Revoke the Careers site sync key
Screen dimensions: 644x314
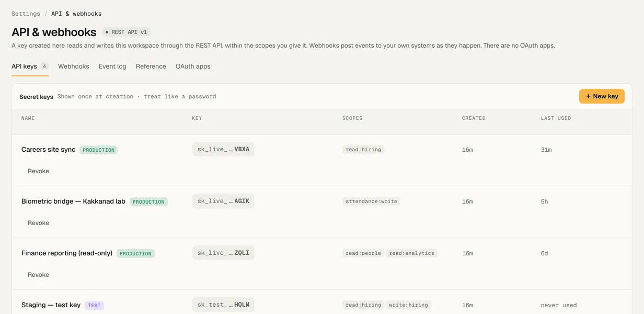pyautogui.click(x=38, y=171)
